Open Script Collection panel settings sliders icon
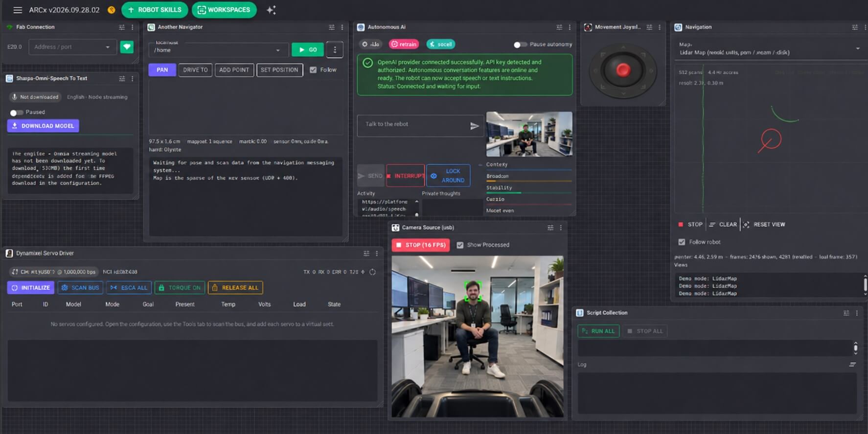This screenshot has width=868, height=434. coord(846,313)
